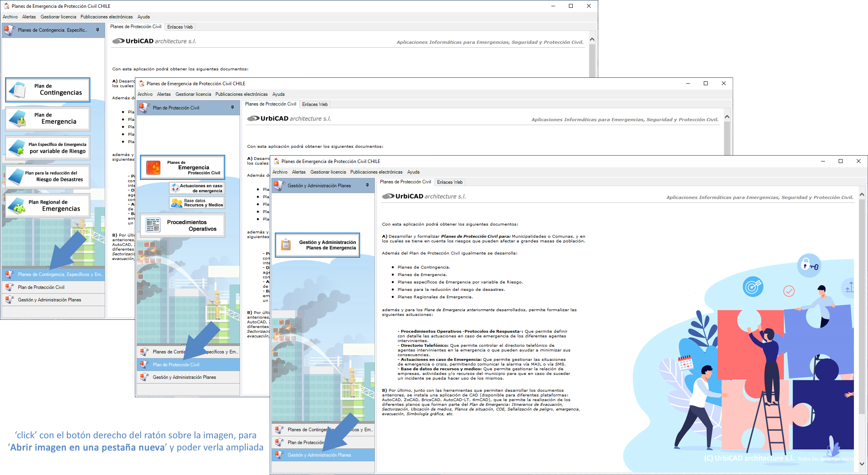
Task: Open Procedimientos Operativos in middle window
Action: coord(183,225)
